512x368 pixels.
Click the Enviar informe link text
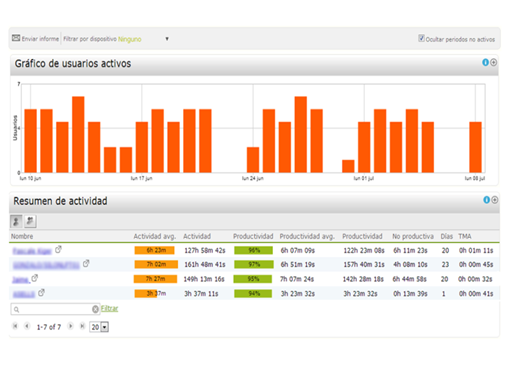[x=40, y=39]
